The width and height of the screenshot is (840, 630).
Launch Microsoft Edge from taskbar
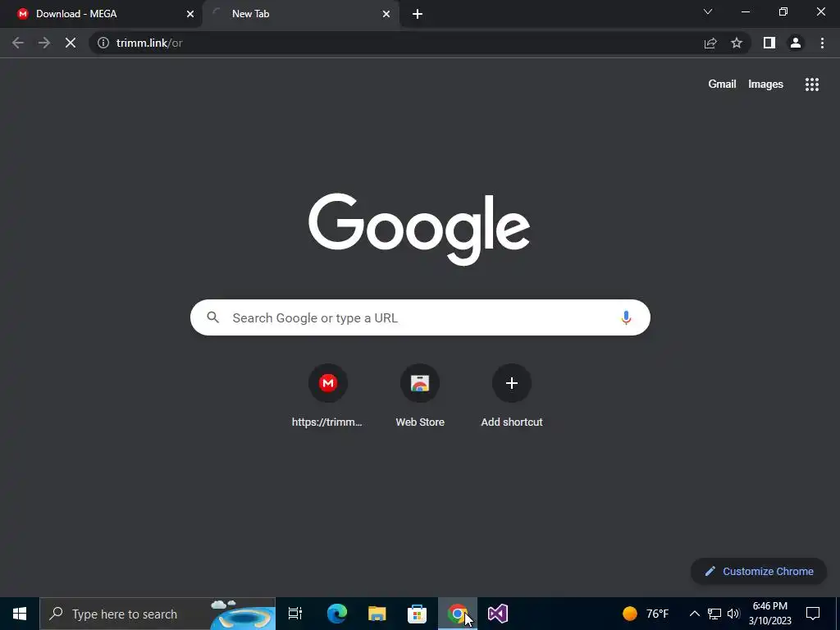(x=337, y=614)
